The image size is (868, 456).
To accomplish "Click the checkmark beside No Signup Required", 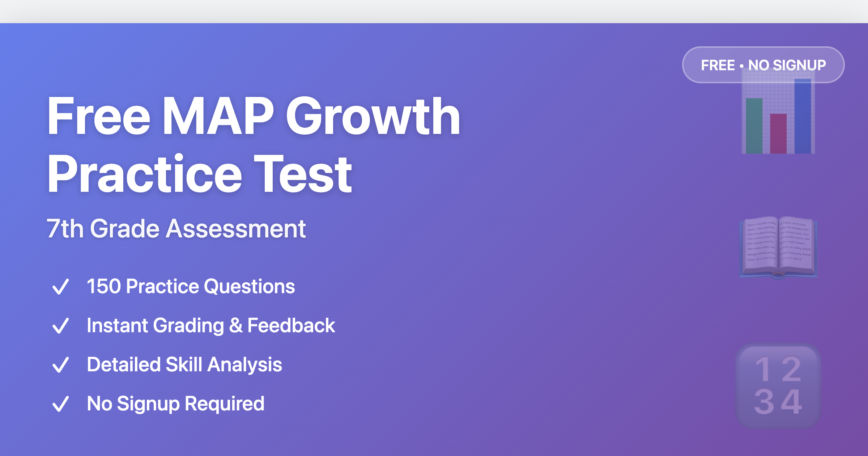I will point(60,404).
